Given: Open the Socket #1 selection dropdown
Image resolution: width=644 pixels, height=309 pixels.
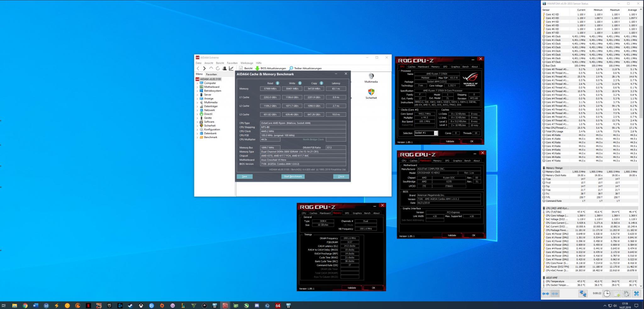Looking at the screenshot, I should tap(426, 133).
